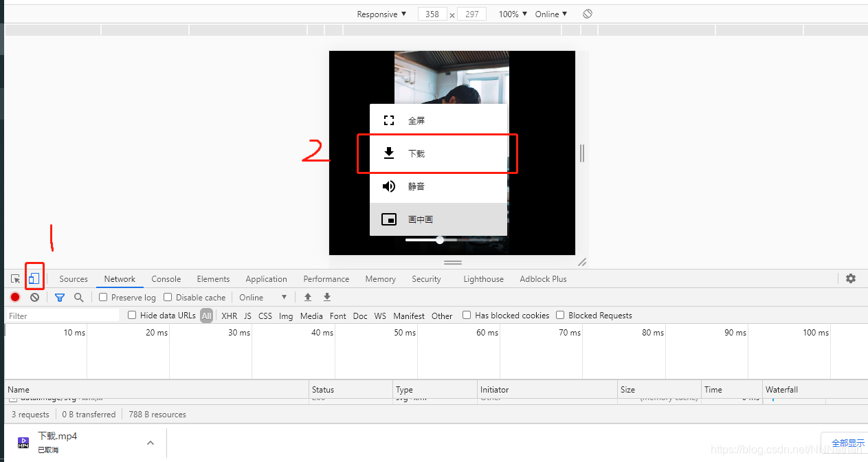Image resolution: width=868 pixels, height=462 pixels.
Task: Rotate device orientation icon
Action: [x=588, y=14]
